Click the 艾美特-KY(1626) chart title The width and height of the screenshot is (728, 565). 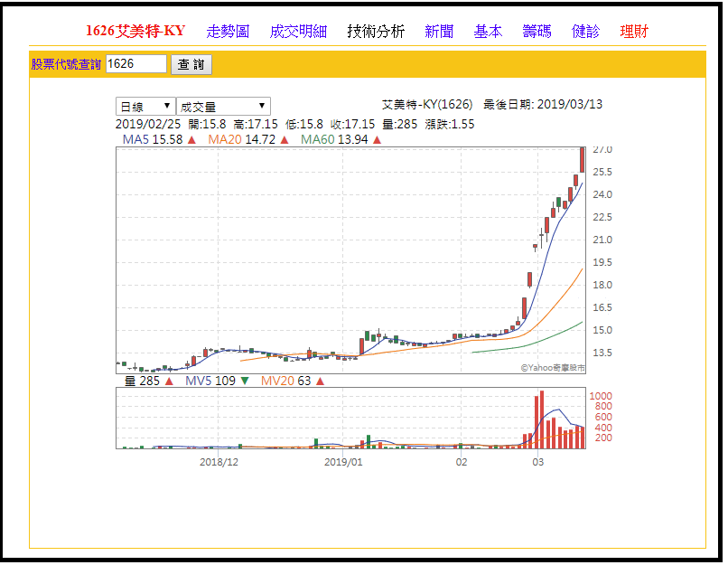coord(427,104)
